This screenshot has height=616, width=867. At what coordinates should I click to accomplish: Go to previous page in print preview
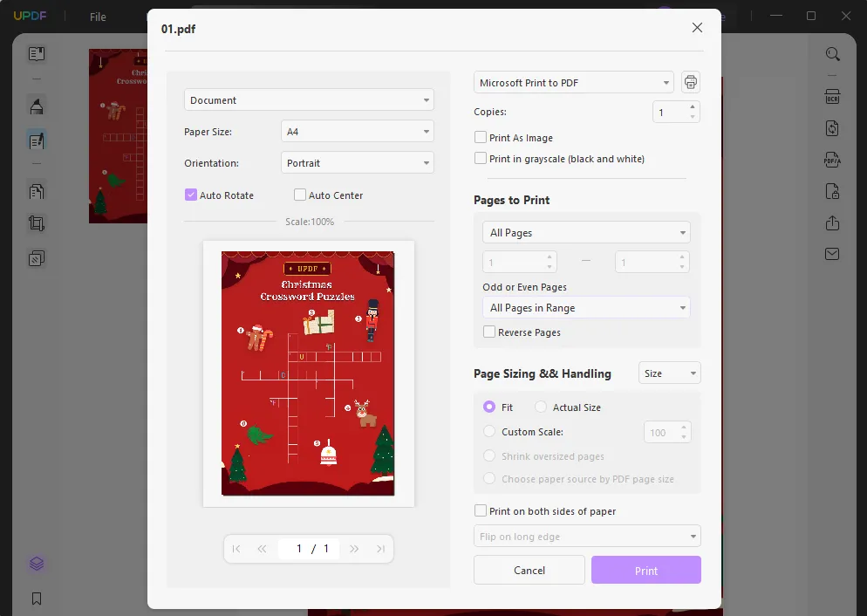(x=262, y=549)
